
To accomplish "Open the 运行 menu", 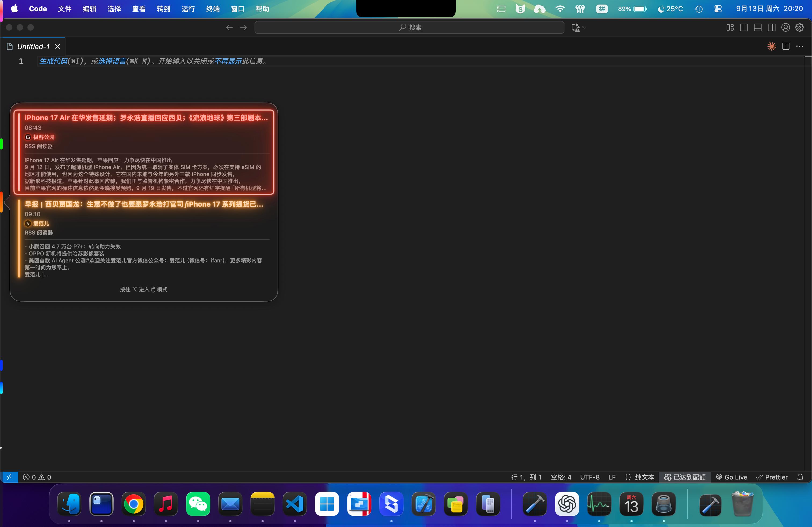I will click(188, 9).
